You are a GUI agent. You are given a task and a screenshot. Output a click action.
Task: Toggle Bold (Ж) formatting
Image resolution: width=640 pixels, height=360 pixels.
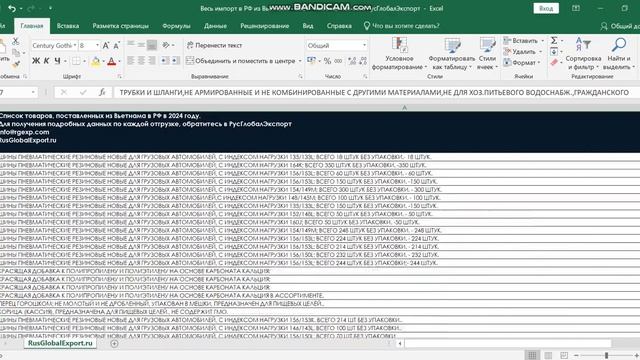pos(36,61)
